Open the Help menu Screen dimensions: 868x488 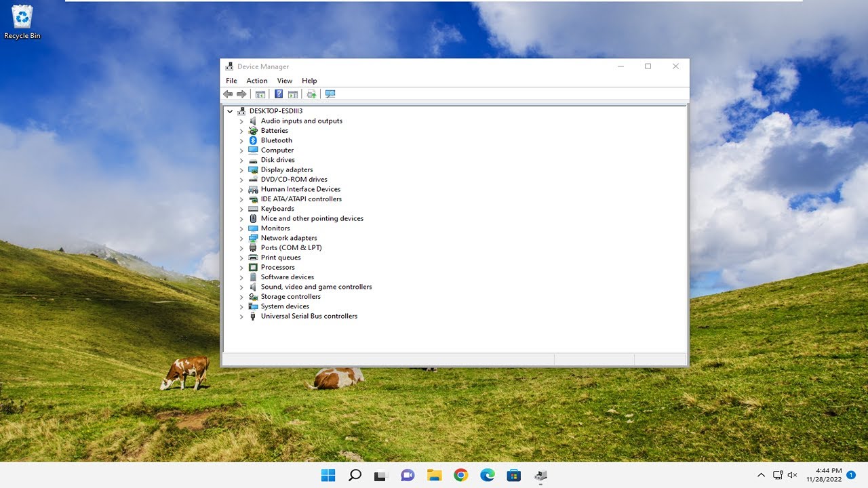(309, 81)
